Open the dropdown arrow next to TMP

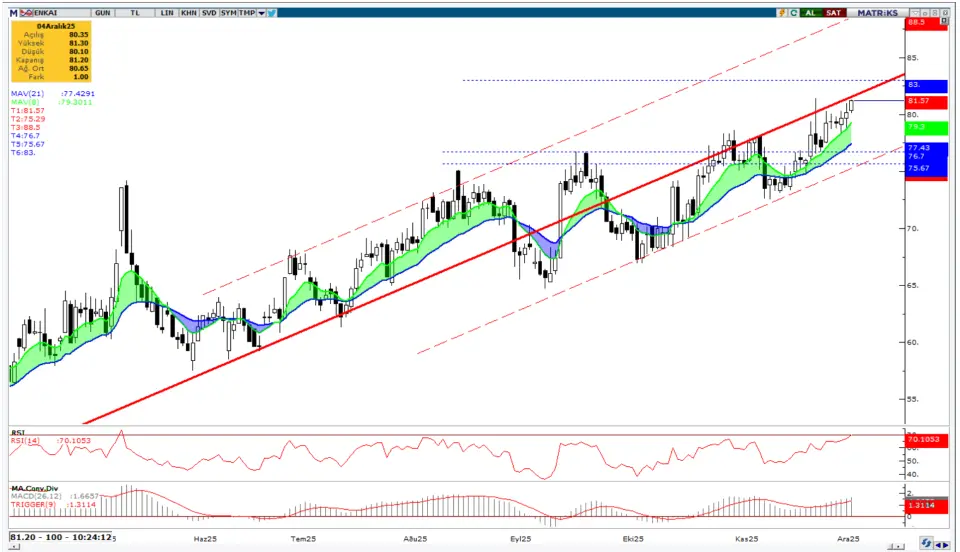260,13
